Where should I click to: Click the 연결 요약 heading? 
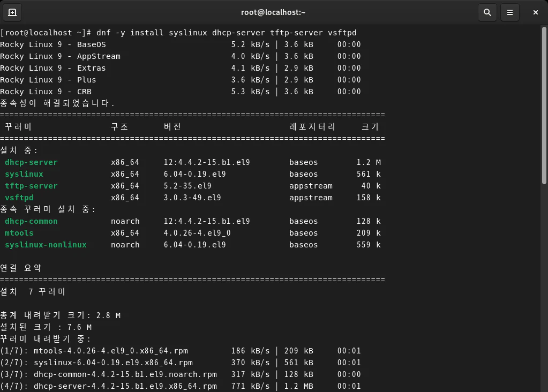point(20,268)
